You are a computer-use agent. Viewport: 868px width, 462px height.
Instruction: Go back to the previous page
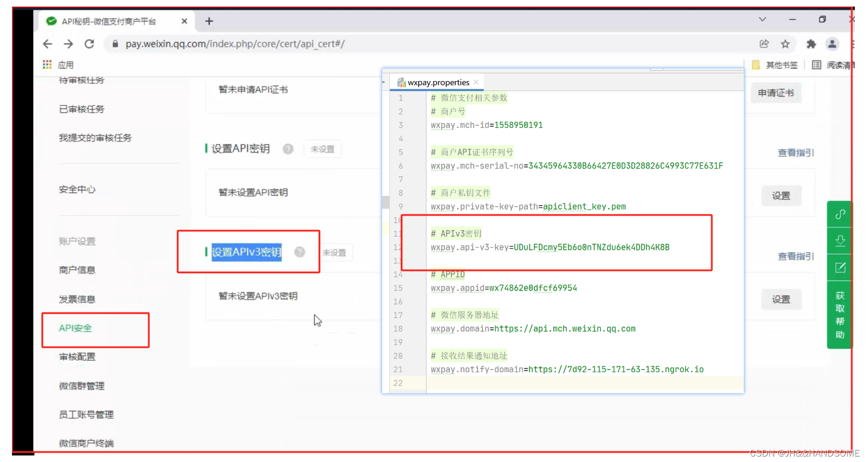pos(47,44)
